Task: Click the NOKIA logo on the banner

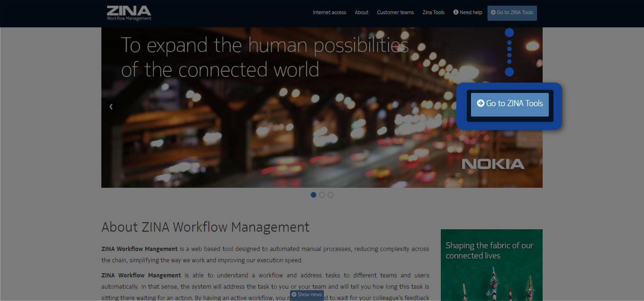Action: 493,164
